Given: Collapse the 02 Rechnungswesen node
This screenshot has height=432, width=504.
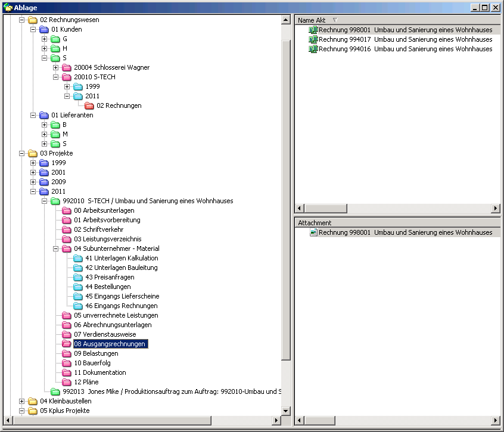Looking at the screenshot, I should 21,20.
